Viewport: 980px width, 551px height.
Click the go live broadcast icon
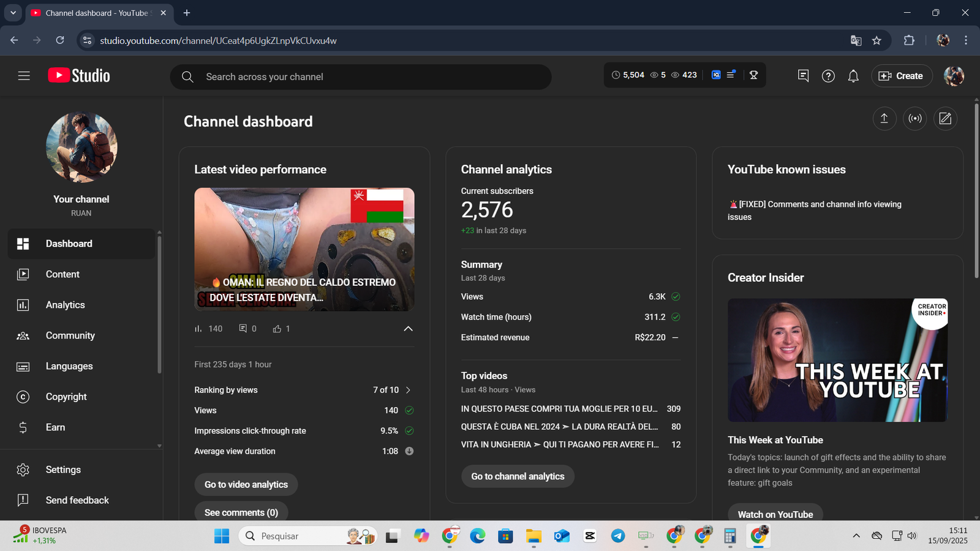coord(914,119)
